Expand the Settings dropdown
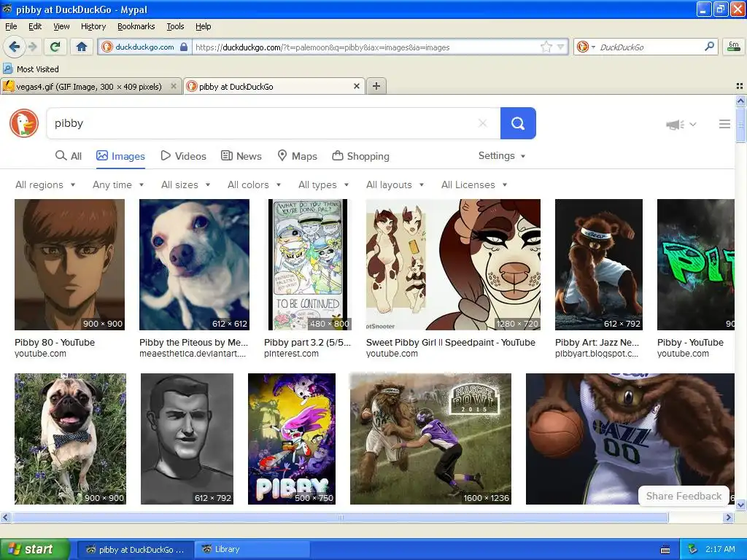 pyautogui.click(x=502, y=156)
